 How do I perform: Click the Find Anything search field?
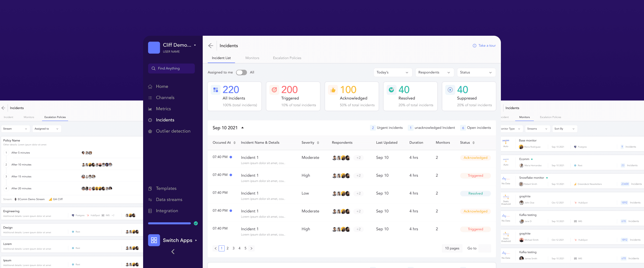[171, 68]
